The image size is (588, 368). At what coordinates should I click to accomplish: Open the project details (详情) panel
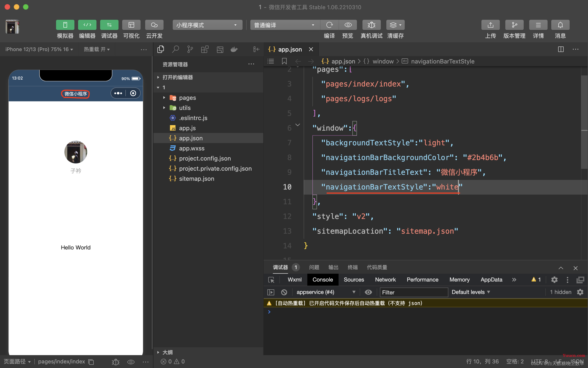point(538,25)
